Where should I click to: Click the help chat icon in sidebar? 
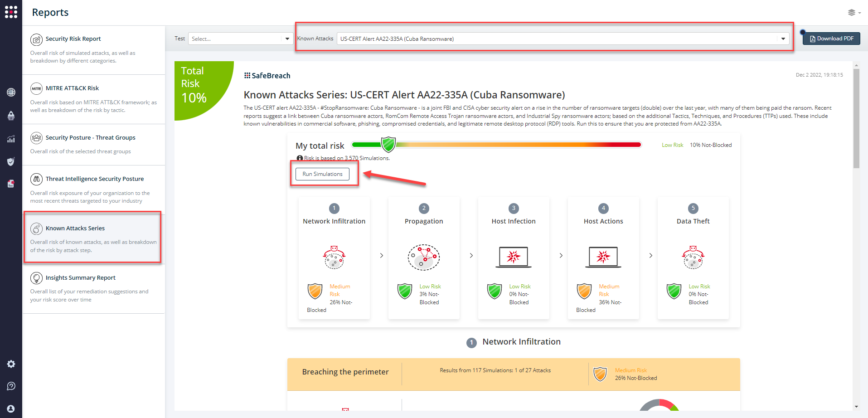[11, 386]
